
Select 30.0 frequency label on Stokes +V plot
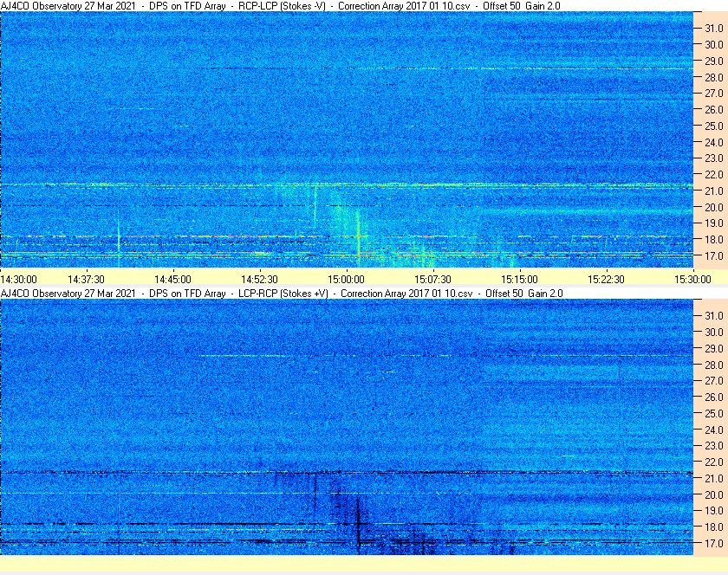714,332
